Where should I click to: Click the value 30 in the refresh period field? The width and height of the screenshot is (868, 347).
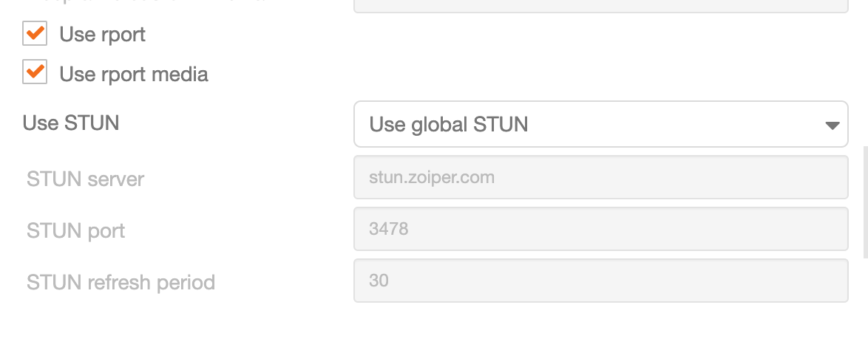click(379, 281)
